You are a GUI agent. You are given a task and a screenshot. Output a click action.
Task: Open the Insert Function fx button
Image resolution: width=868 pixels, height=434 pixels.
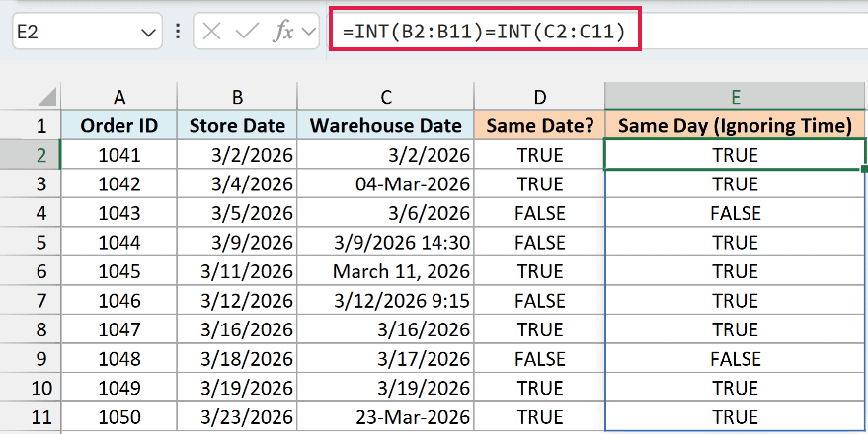[282, 33]
